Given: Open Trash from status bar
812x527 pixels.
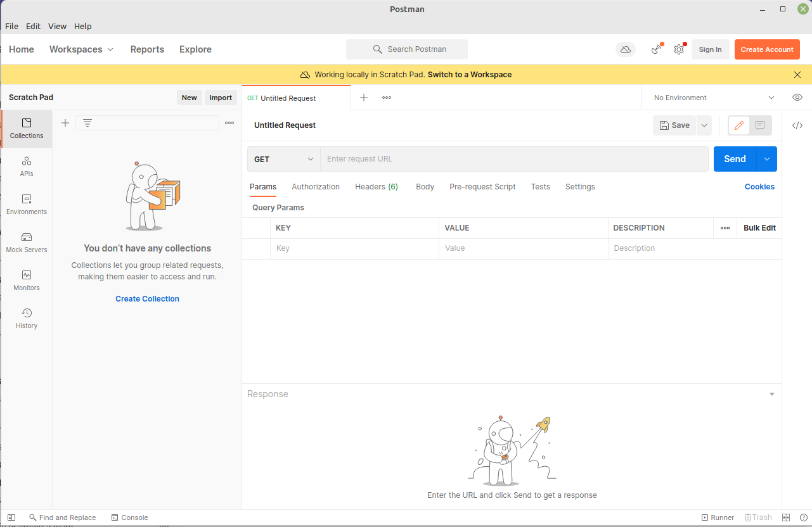Looking at the screenshot, I should [x=758, y=517].
